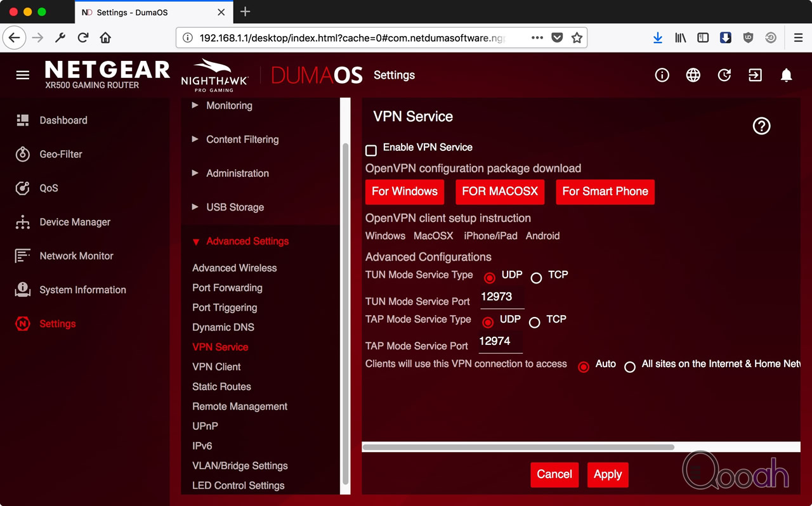Click the info icon in DumaOS header
The image size is (812, 506).
pos(662,75)
